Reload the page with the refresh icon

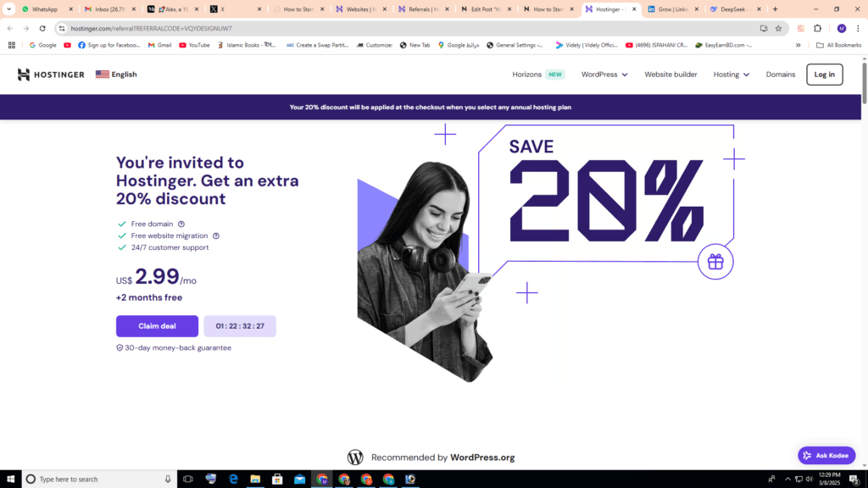click(42, 28)
